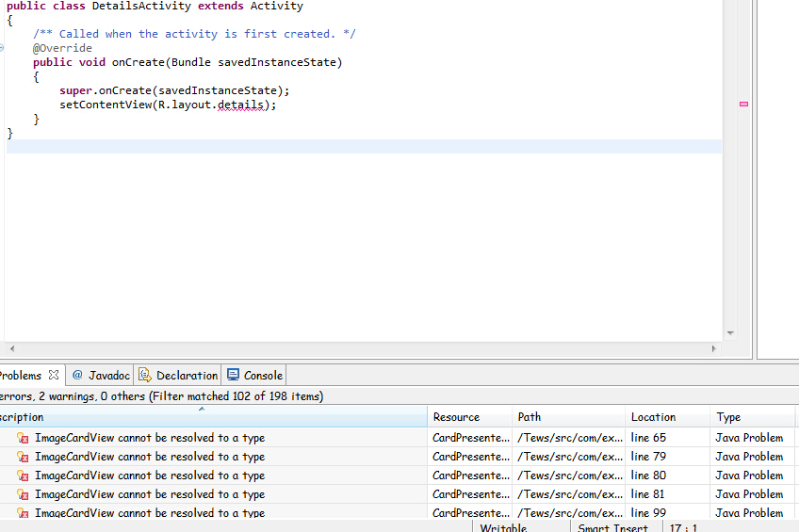Sort problems by Type column header
The height and width of the screenshot is (532, 799).
728,417
